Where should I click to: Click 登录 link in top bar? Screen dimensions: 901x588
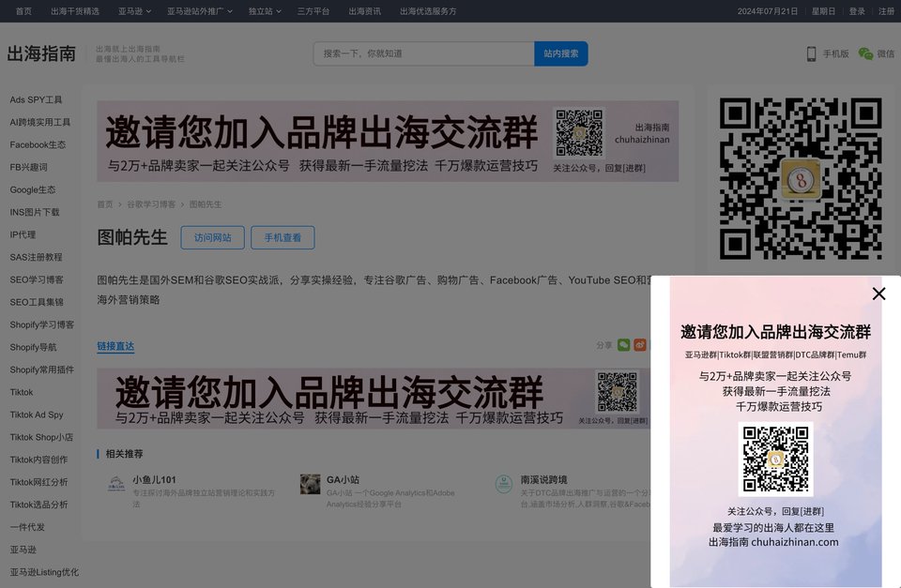pyautogui.click(x=857, y=11)
